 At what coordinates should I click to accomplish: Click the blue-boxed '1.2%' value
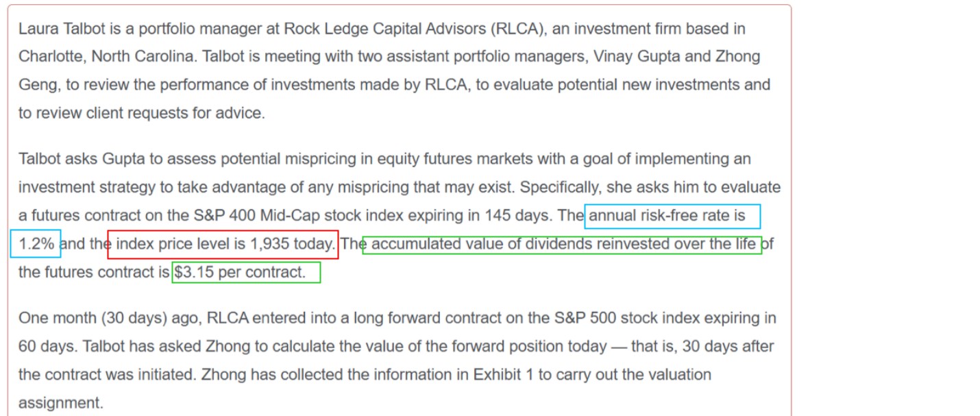point(36,244)
